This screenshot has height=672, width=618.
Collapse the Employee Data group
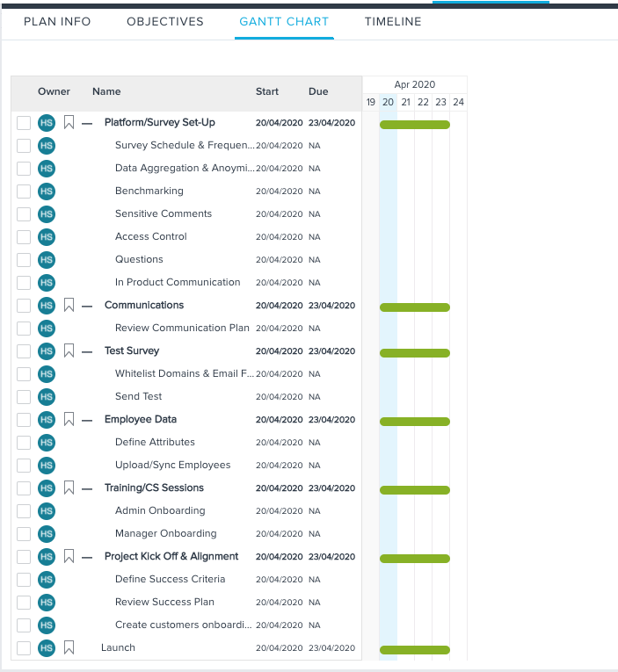click(x=87, y=421)
